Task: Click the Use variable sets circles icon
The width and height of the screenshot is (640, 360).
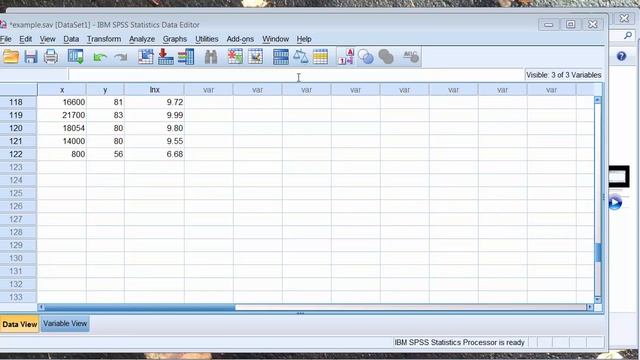Action: point(366,57)
